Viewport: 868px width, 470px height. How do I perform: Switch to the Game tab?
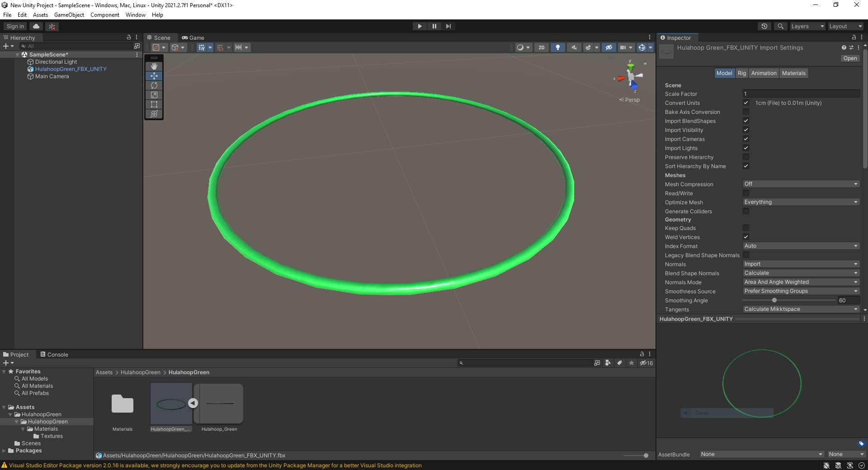pyautogui.click(x=193, y=38)
